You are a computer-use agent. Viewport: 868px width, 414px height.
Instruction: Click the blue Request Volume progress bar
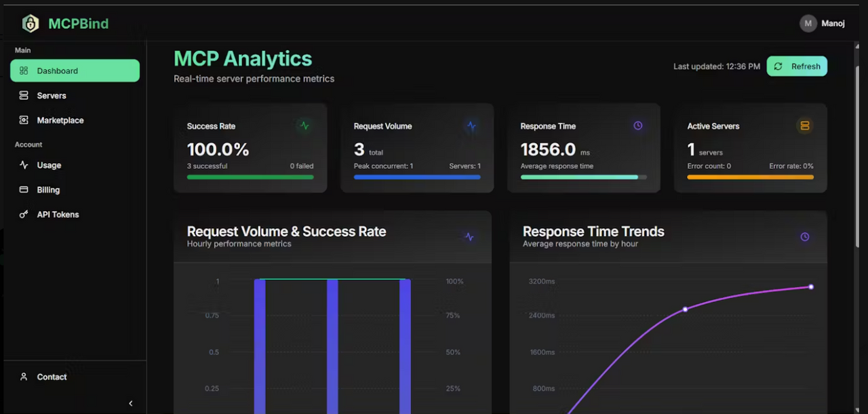(417, 177)
